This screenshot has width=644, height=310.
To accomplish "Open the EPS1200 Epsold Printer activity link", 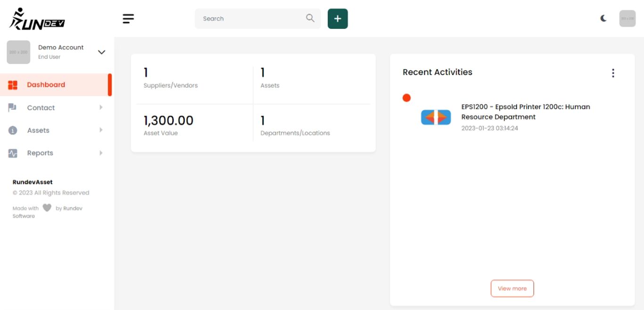I will coord(525,112).
